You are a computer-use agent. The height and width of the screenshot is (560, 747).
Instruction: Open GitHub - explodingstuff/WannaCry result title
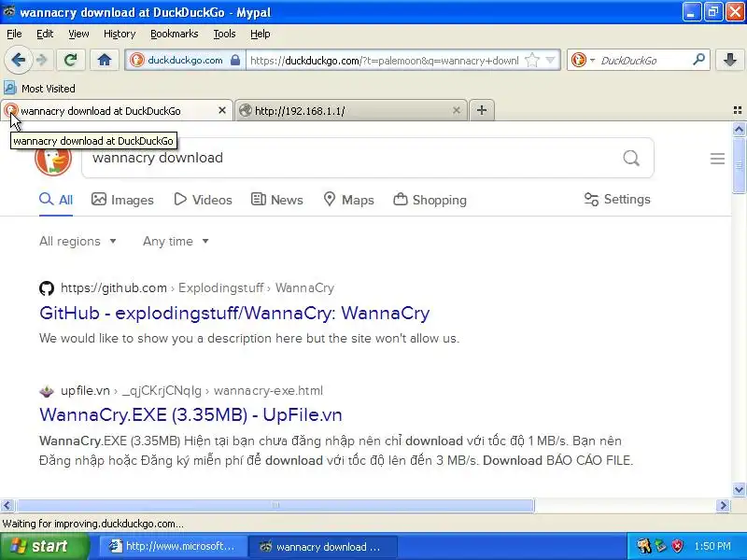(234, 313)
